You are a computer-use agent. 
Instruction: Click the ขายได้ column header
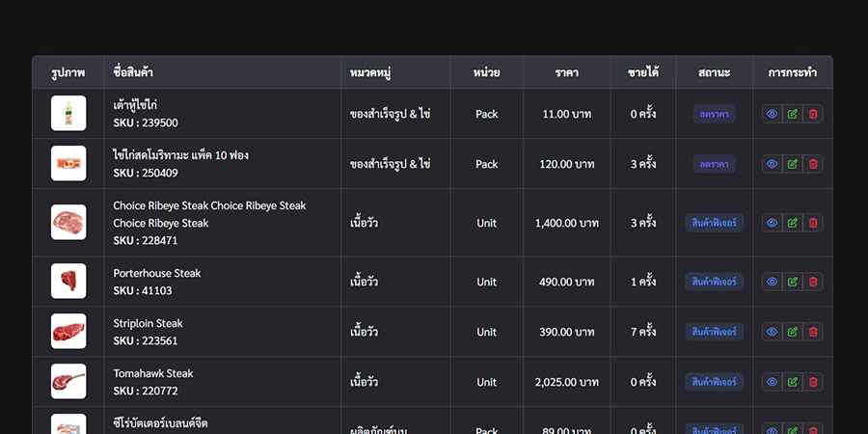coord(643,72)
